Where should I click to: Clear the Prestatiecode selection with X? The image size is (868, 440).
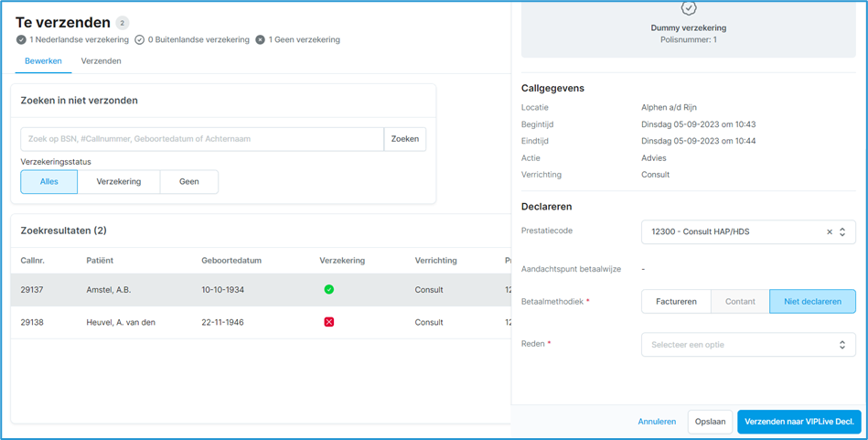coord(830,232)
